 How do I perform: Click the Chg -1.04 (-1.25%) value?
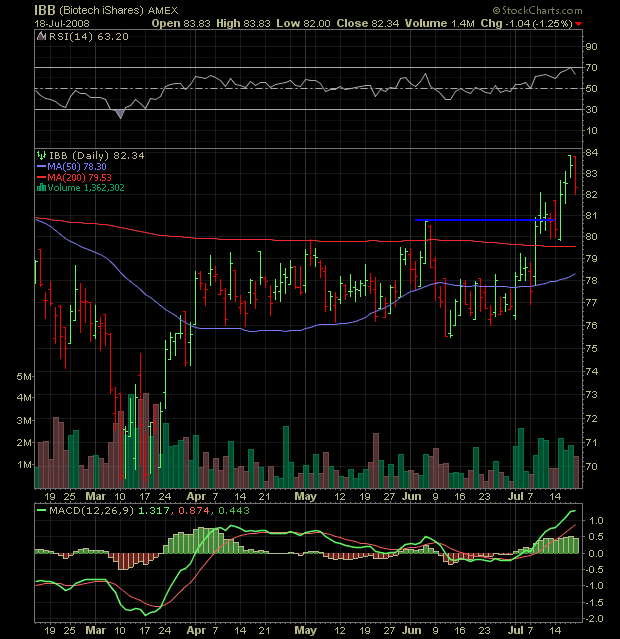(x=527, y=24)
